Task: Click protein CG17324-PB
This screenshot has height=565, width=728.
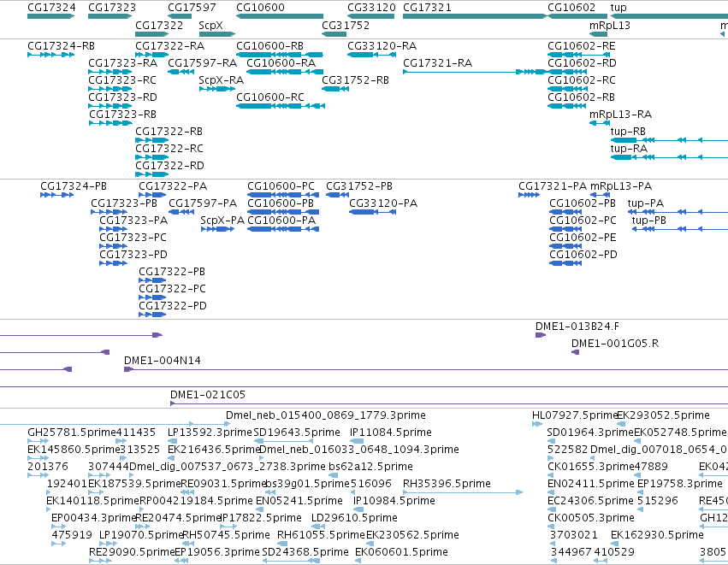Action: click(x=56, y=195)
